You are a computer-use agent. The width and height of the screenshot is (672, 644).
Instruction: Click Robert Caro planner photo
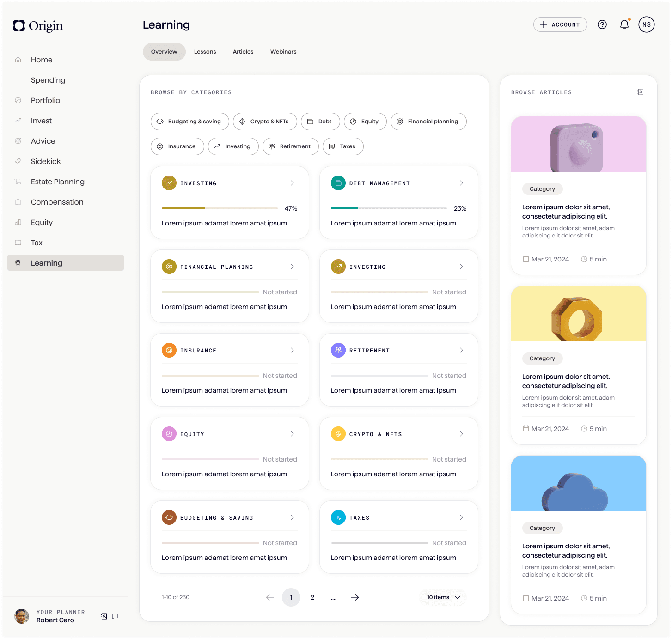click(x=22, y=616)
